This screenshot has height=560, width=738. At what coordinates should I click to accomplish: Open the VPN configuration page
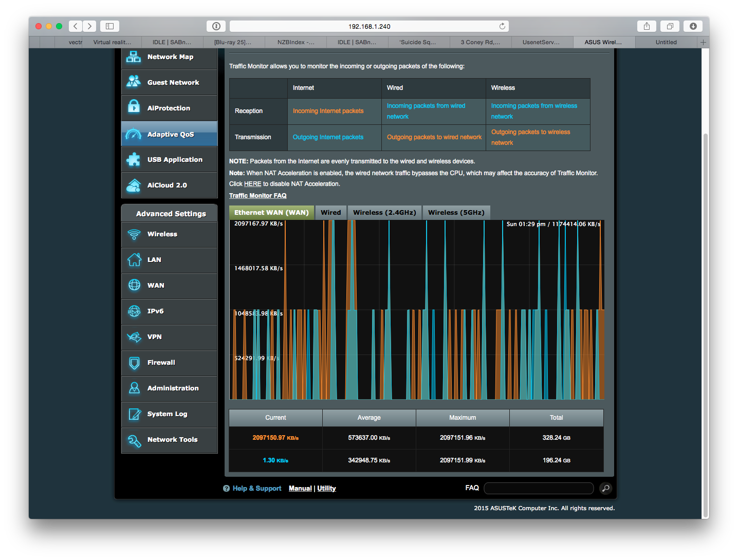pos(156,337)
